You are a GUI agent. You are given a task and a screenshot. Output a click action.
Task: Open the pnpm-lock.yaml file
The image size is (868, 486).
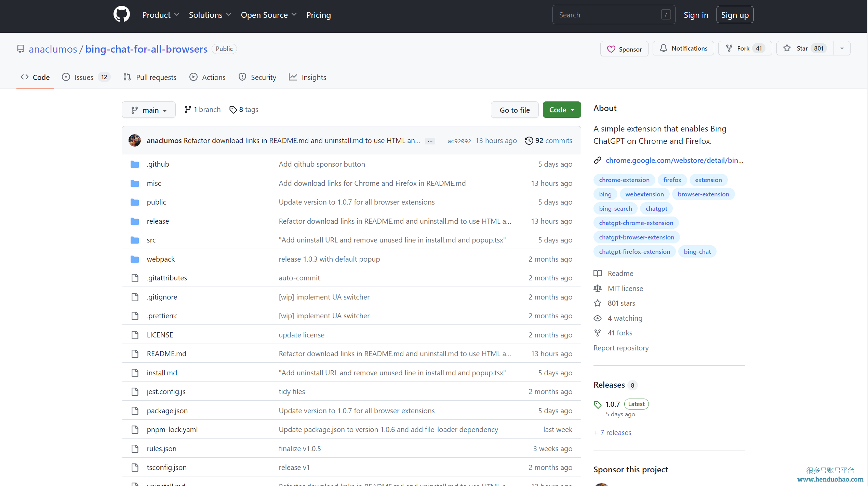click(x=172, y=430)
